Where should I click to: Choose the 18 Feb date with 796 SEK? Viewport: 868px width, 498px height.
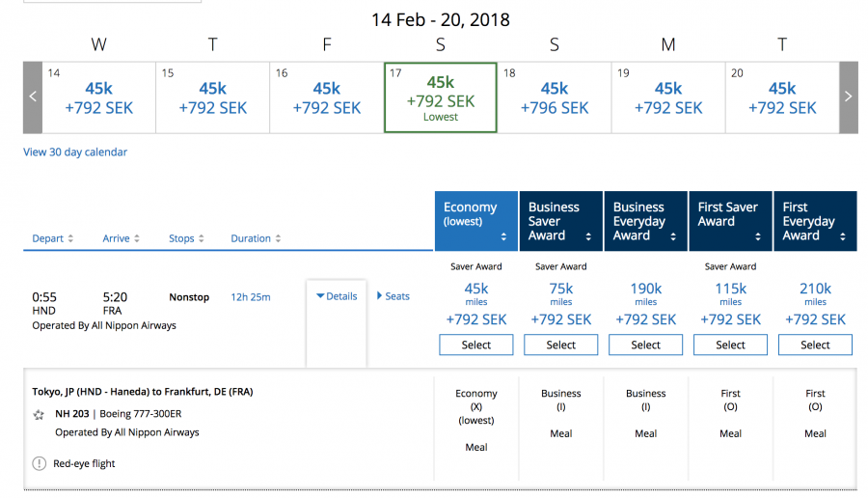555,97
